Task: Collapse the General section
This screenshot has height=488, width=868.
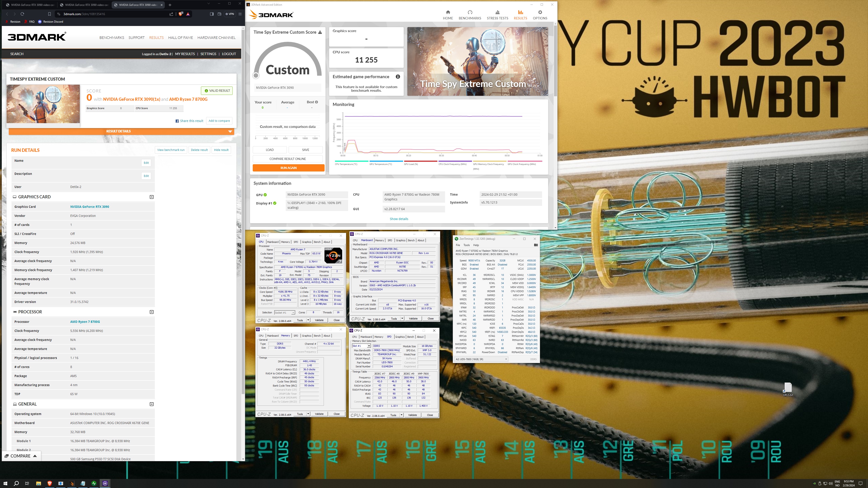Action: point(152,404)
